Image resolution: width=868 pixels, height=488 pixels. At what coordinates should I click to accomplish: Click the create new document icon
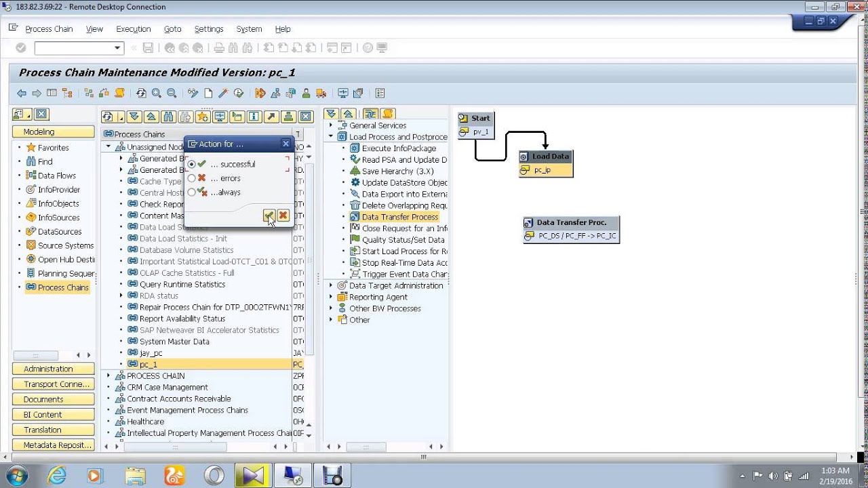pyautogui.click(x=208, y=94)
